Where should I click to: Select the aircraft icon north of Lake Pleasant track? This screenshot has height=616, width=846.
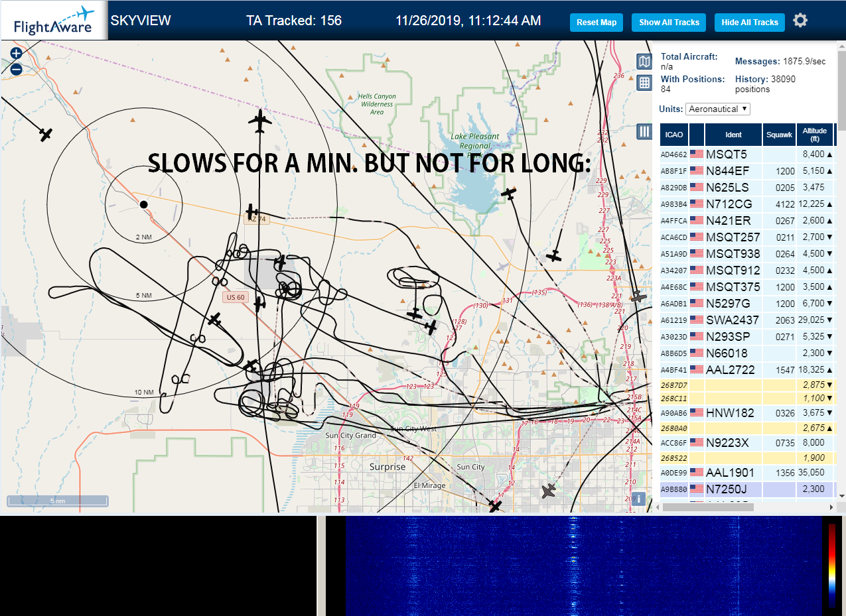click(x=509, y=194)
